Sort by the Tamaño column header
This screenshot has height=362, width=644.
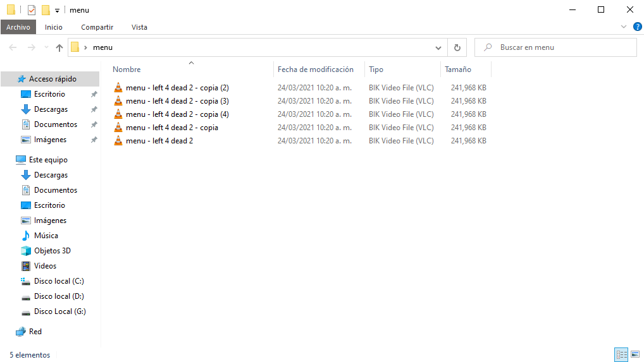point(458,69)
